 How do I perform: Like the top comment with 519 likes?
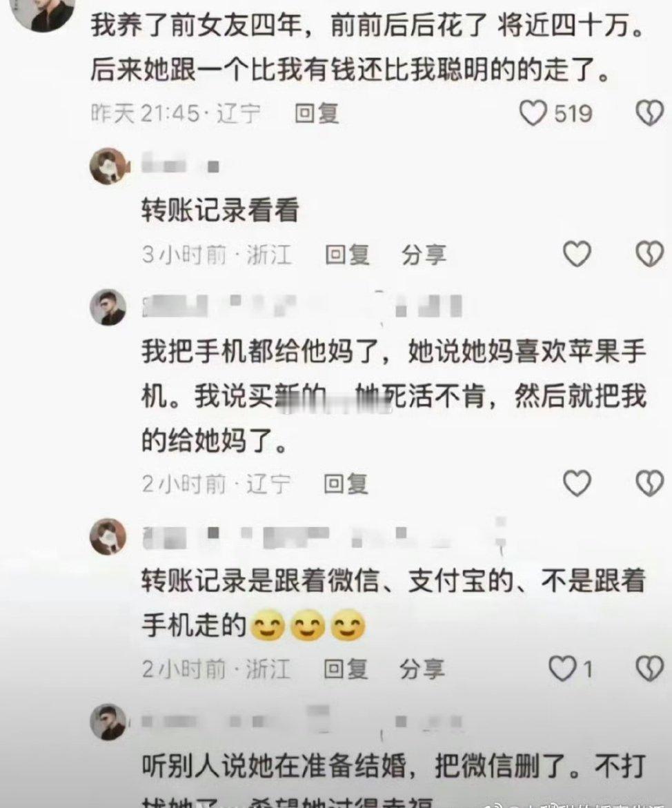click(533, 113)
